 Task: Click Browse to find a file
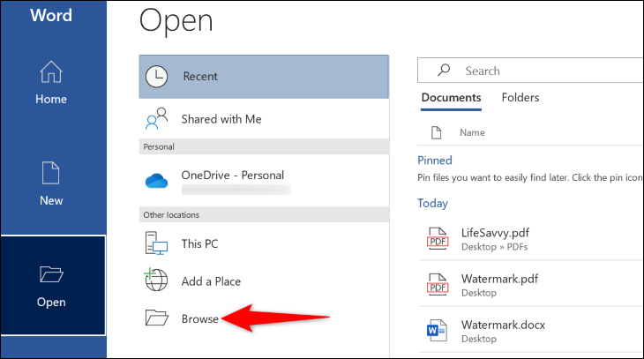click(x=264, y=318)
